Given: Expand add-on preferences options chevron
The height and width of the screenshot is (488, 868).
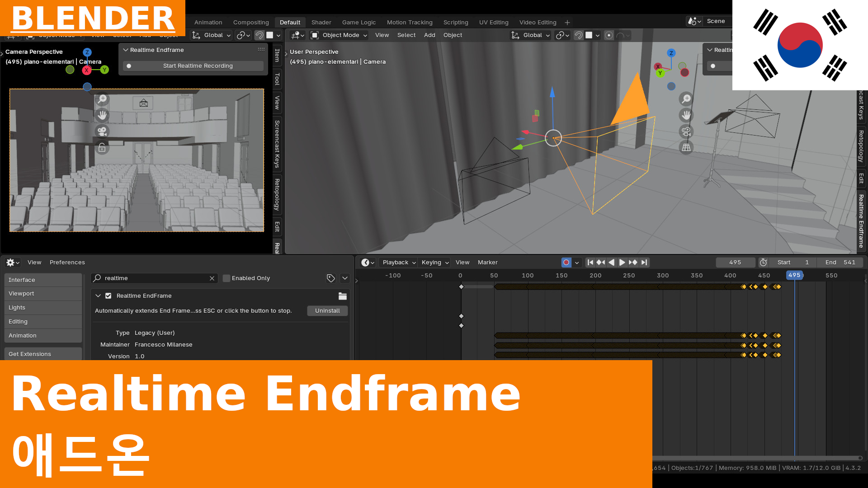Looking at the screenshot, I should 345,278.
